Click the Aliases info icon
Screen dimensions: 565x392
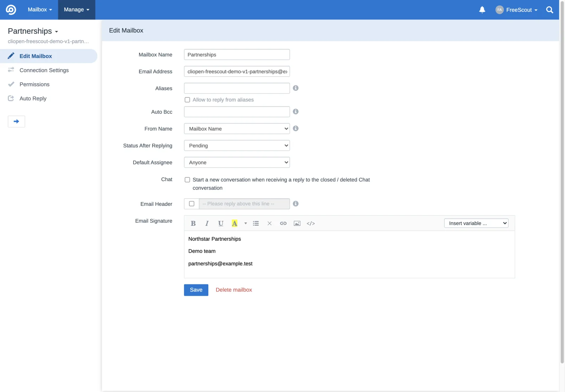click(x=296, y=88)
